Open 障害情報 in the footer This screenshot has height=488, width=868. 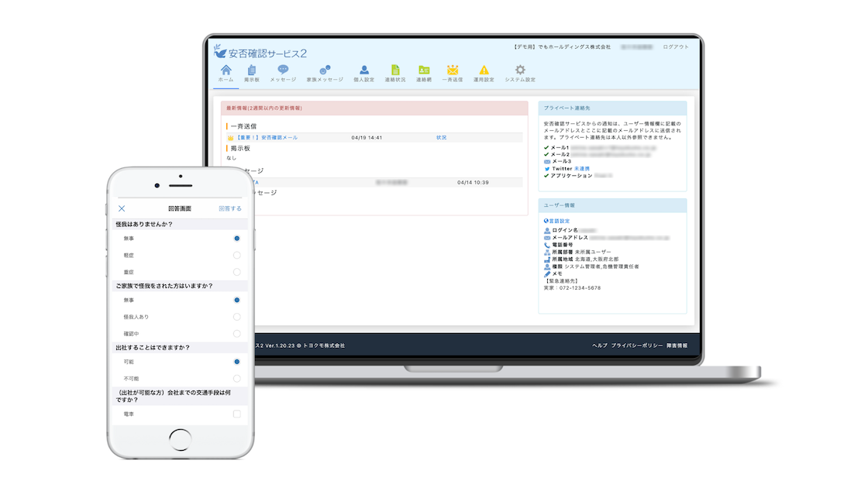tap(677, 345)
